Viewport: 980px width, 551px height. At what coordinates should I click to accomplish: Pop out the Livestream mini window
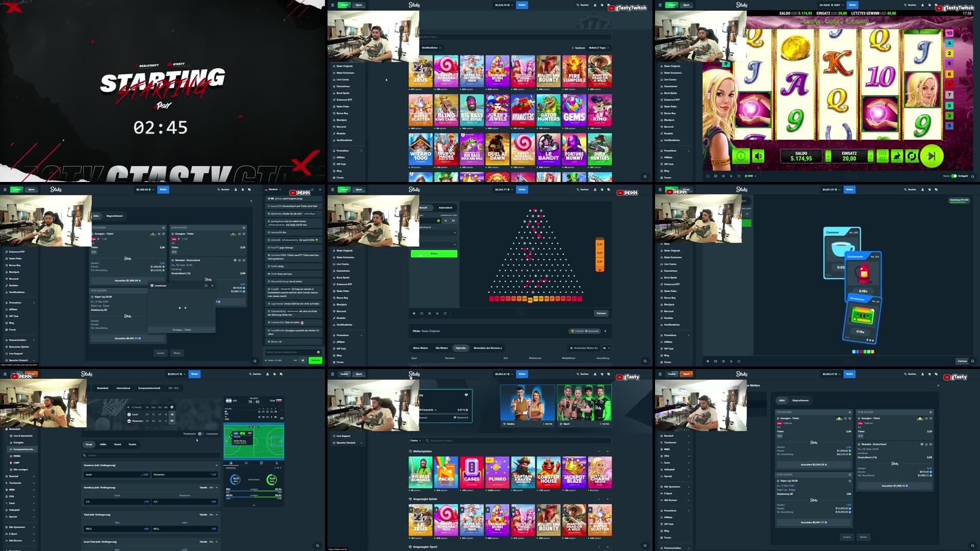point(206,285)
